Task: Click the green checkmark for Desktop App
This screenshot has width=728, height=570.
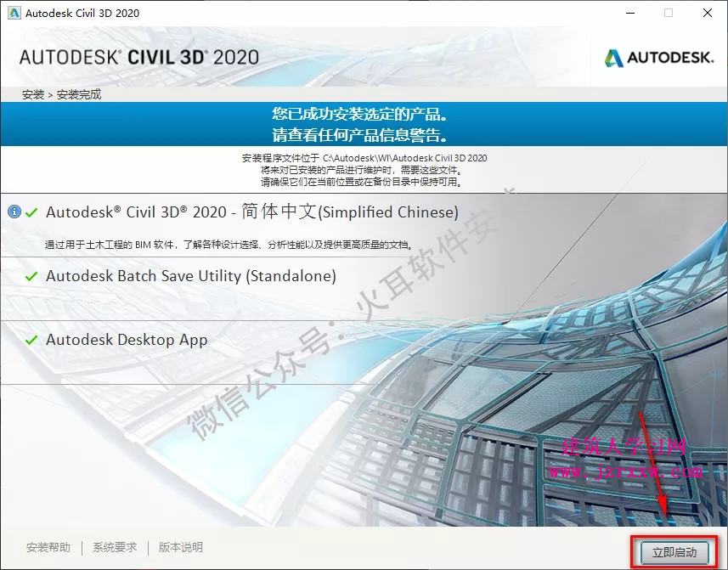Action: (31, 340)
